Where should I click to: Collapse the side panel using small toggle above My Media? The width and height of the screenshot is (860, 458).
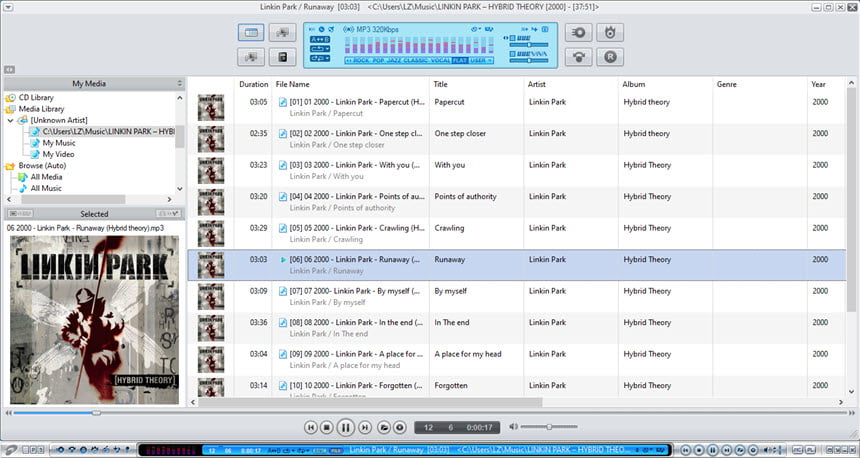coord(9,70)
